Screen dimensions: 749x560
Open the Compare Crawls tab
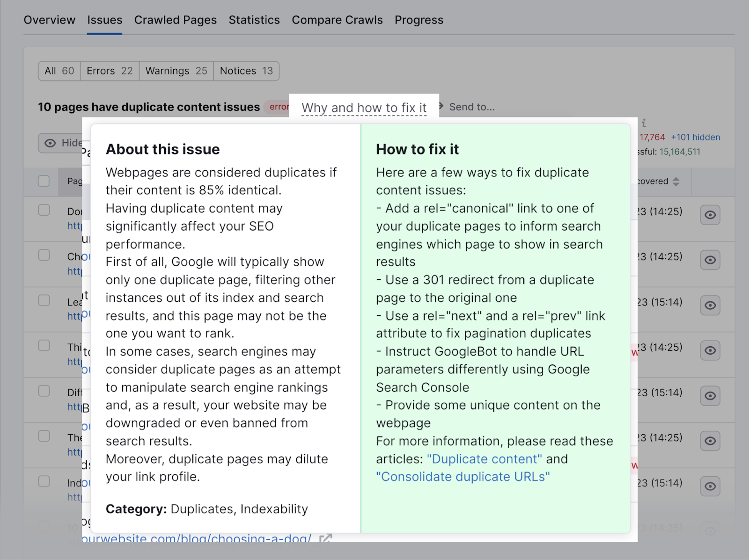coord(337,20)
